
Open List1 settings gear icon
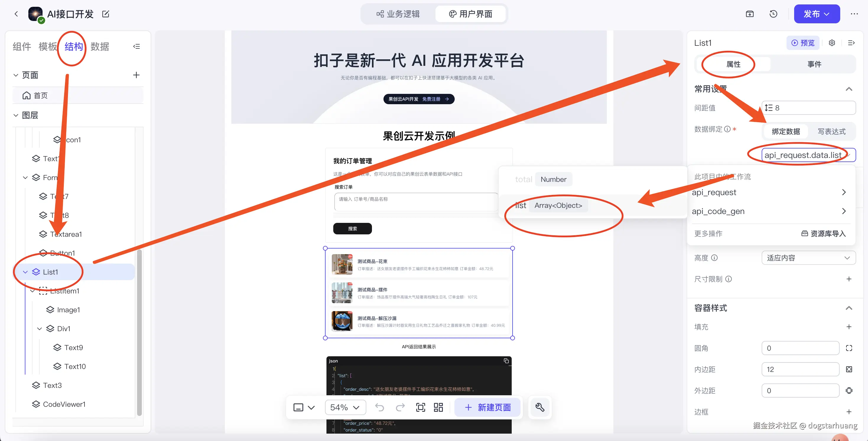click(832, 43)
